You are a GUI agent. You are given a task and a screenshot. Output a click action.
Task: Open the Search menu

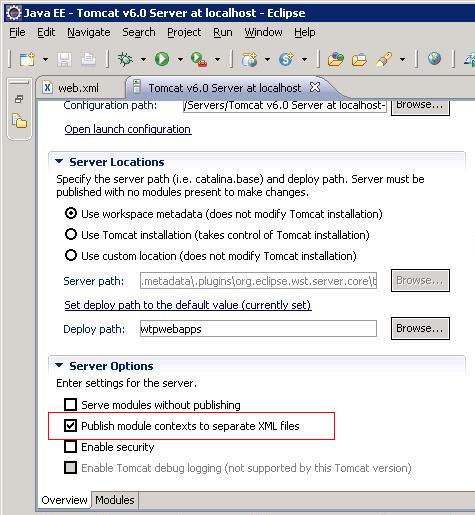coord(139,32)
